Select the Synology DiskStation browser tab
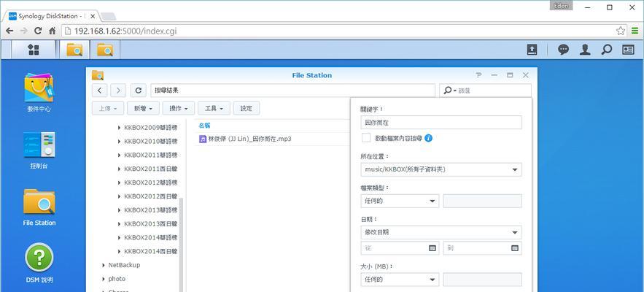Screen dimensions: 644x292 click(52, 16)
